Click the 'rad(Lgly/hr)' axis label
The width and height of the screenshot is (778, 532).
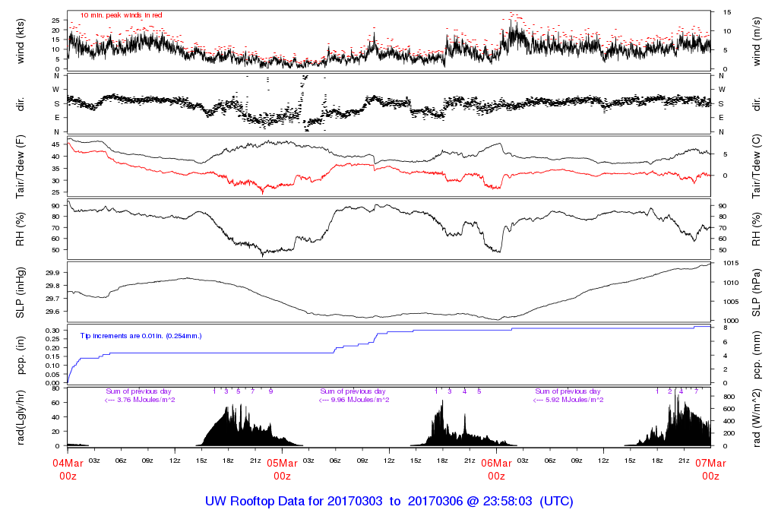coord(21,417)
